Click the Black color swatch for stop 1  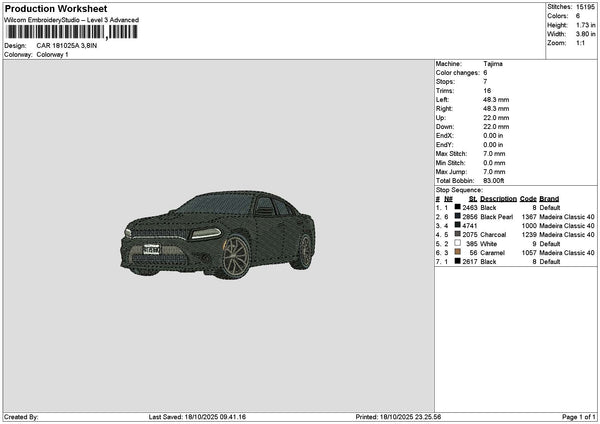click(x=457, y=207)
